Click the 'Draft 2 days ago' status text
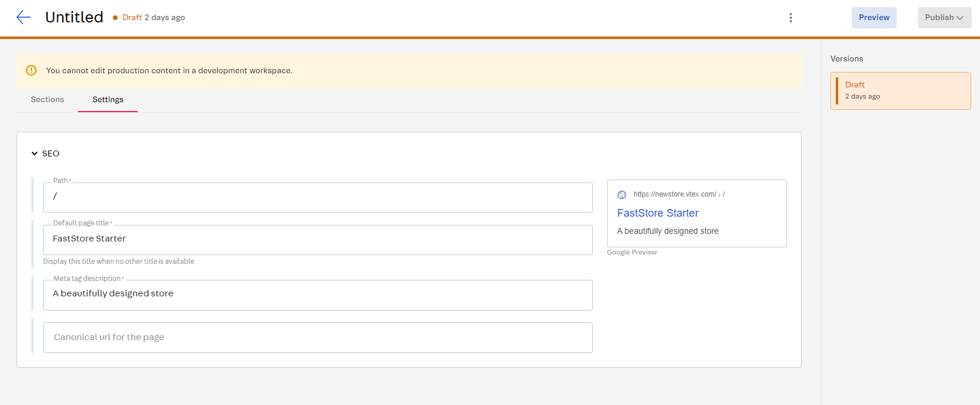 [x=154, y=18]
